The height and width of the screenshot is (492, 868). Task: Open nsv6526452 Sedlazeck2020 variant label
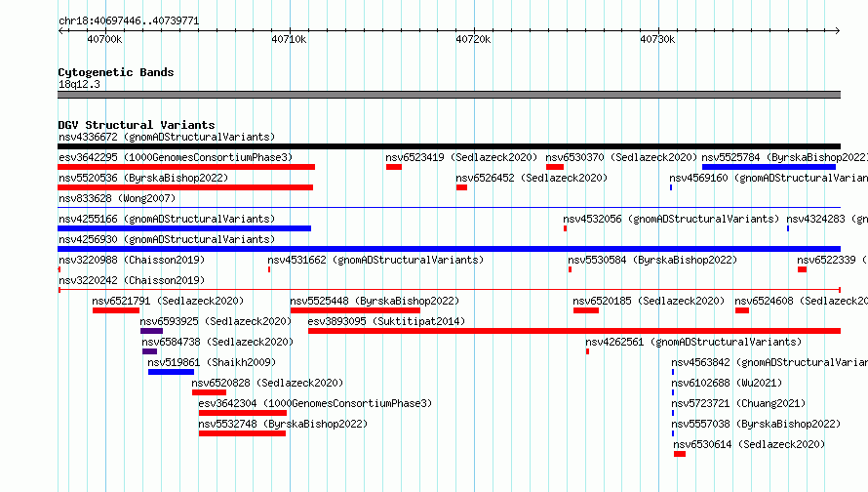pyautogui.click(x=532, y=178)
